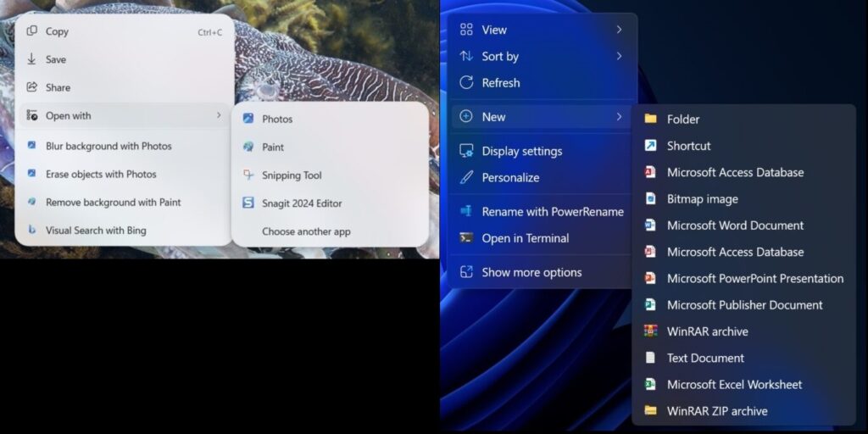Expand the Open with submenu chevron
The width and height of the screenshot is (868, 434).
point(219,115)
